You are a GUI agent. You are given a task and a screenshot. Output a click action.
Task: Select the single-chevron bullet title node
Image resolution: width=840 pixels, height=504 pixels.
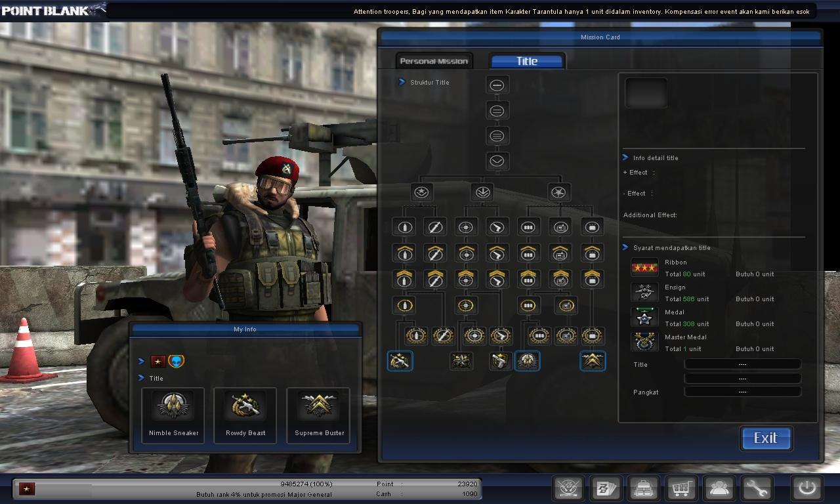click(x=404, y=253)
